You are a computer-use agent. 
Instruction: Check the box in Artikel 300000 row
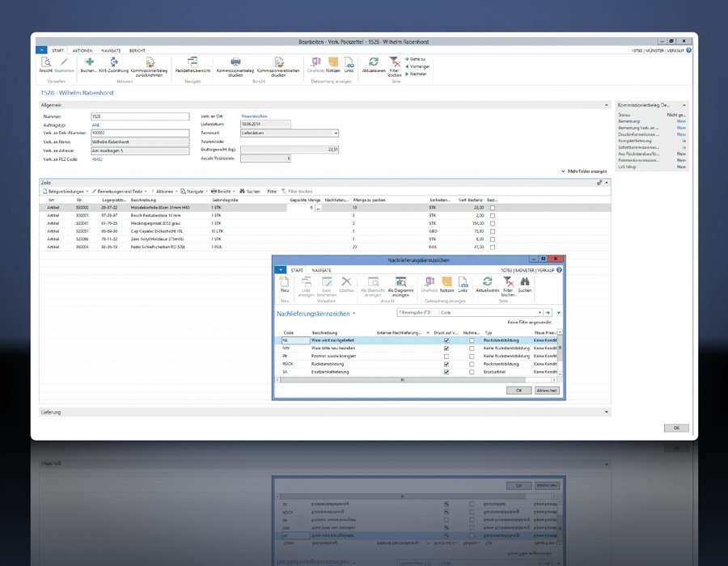click(493, 209)
